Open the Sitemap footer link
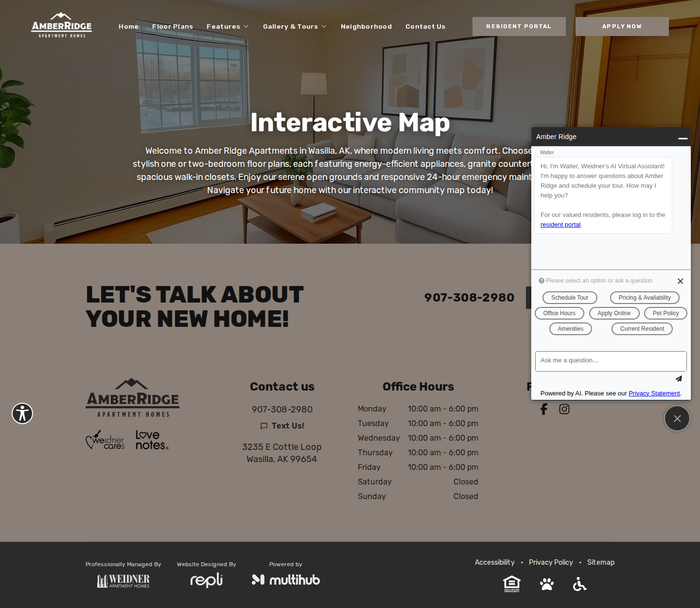700x608 pixels. click(601, 562)
